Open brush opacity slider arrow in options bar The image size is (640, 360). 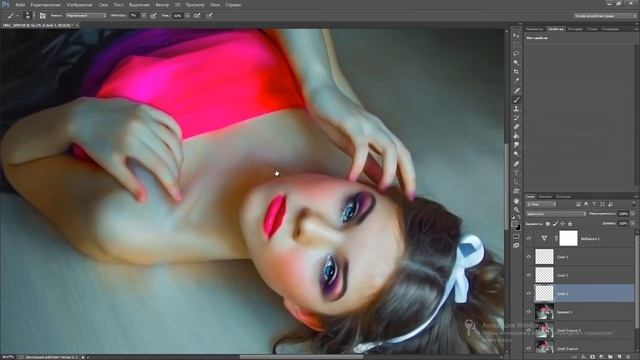pyautogui.click(x=143, y=16)
